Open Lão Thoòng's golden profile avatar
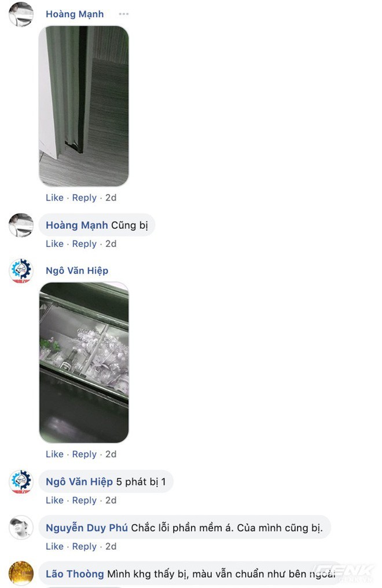This screenshot has height=588, width=382. [x=21, y=574]
